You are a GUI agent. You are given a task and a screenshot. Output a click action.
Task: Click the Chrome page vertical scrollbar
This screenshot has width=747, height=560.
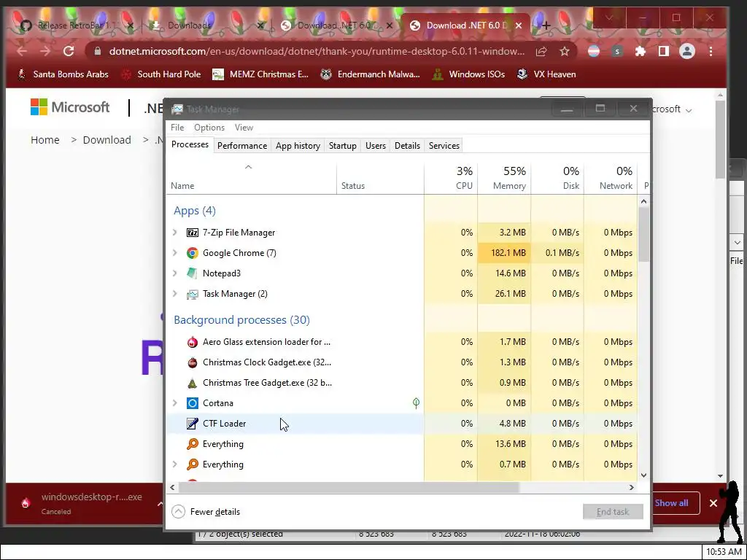(720, 139)
